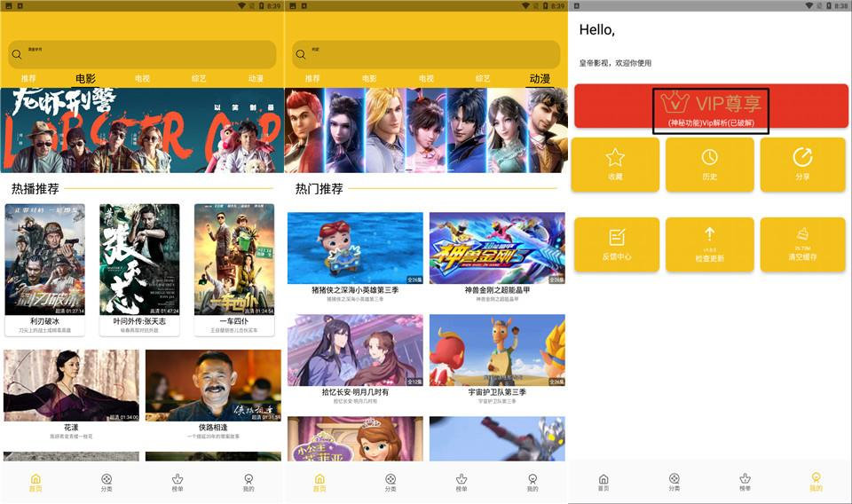The height and width of the screenshot is (504, 852).
Task: Open 榜单 ranking icon on movie screen
Action: [177, 483]
